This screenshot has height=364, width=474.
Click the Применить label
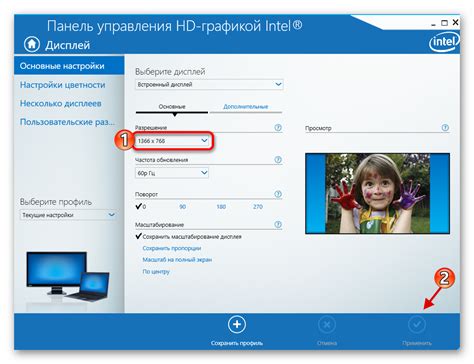point(417,343)
